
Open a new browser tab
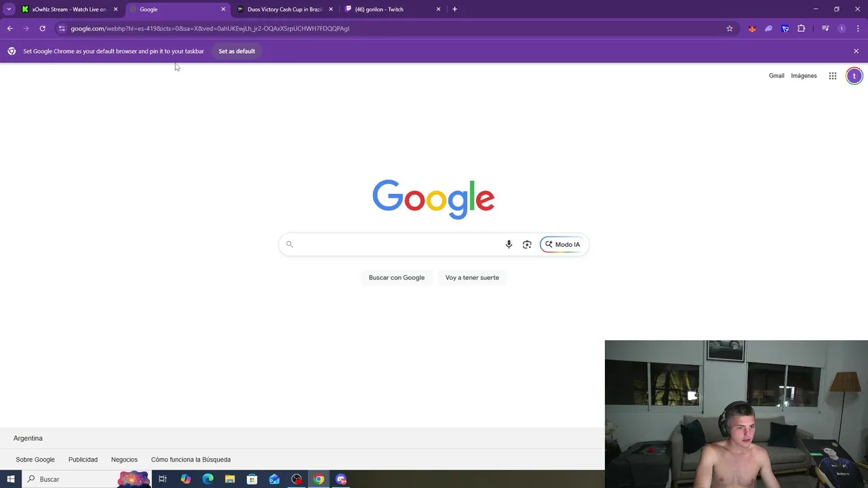point(454,9)
